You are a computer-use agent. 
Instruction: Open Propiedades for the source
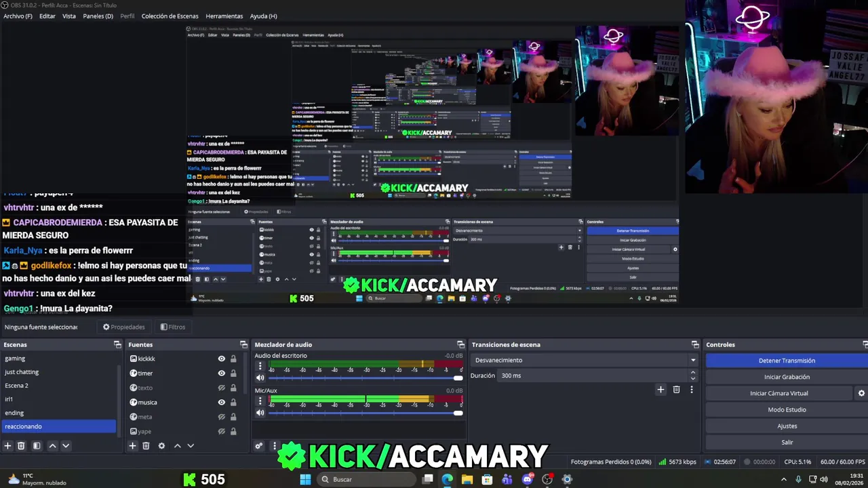click(x=123, y=327)
